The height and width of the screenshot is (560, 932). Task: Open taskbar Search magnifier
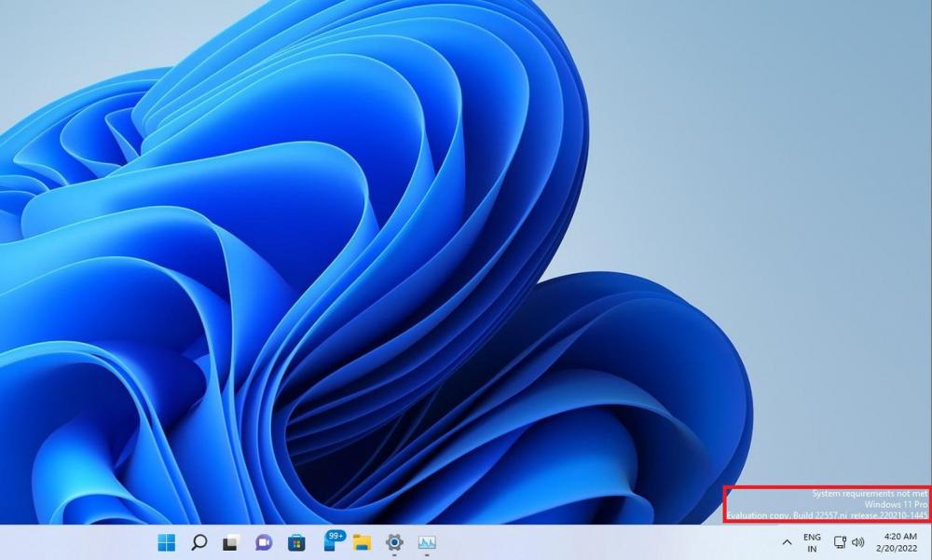point(199,542)
